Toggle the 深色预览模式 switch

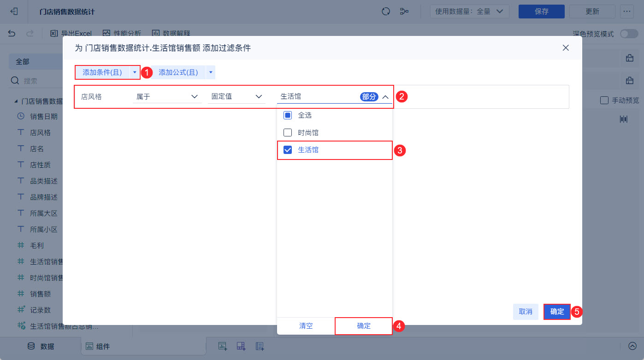pos(629,34)
